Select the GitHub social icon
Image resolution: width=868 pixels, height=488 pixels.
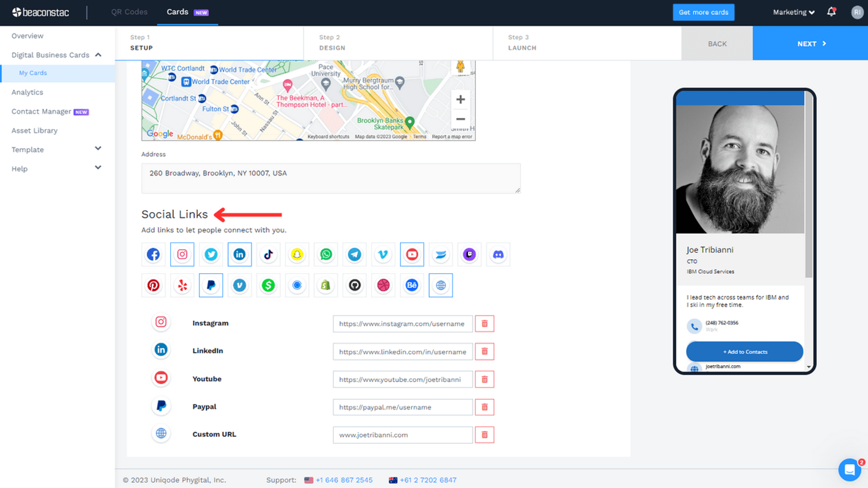pyautogui.click(x=354, y=285)
